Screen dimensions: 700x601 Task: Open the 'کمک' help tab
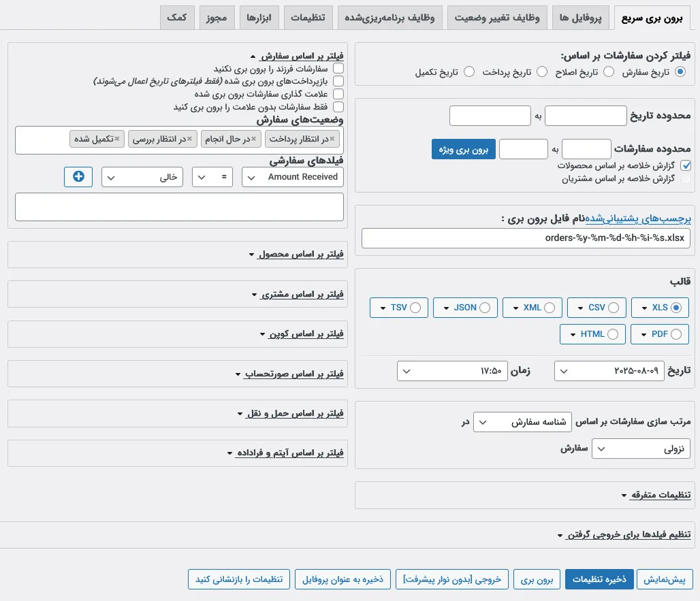point(177,18)
